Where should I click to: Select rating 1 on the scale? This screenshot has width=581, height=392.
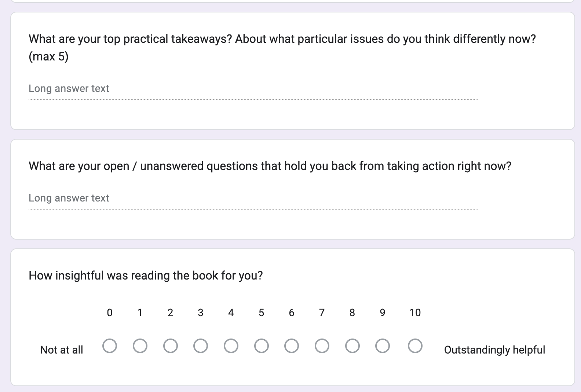[140, 345]
